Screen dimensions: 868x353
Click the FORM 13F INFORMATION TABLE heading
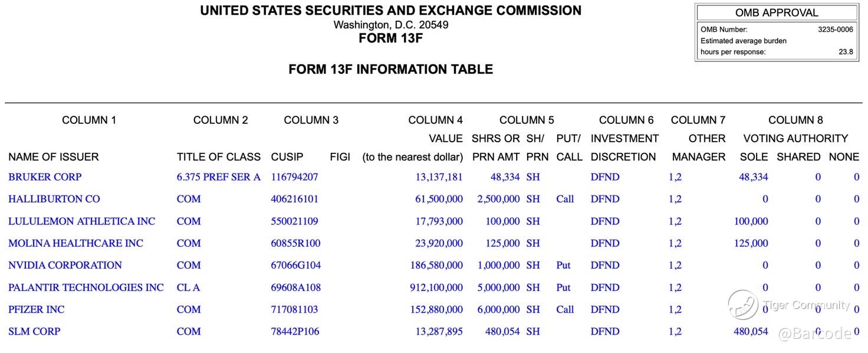[390, 70]
